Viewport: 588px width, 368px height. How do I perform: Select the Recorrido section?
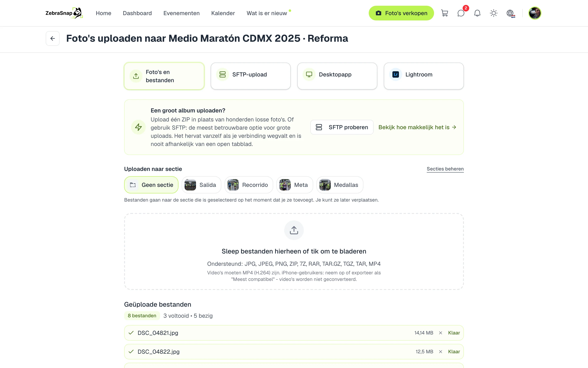[x=249, y=185]
